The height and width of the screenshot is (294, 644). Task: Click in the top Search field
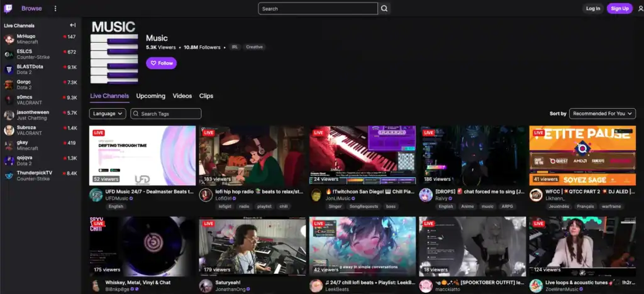point(318,9)
